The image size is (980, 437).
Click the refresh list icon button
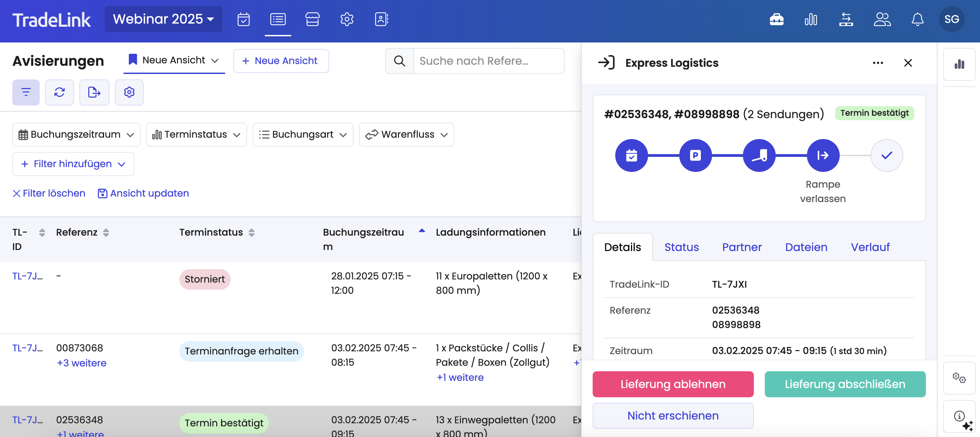pyautogui.click(x=59, y=92)
